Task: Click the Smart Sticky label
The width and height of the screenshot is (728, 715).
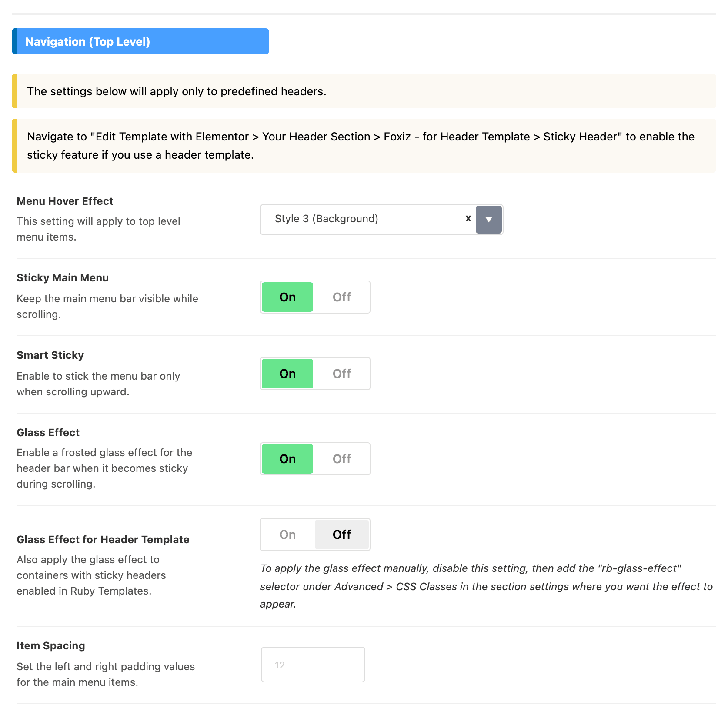Action: (x=50, y=355)
